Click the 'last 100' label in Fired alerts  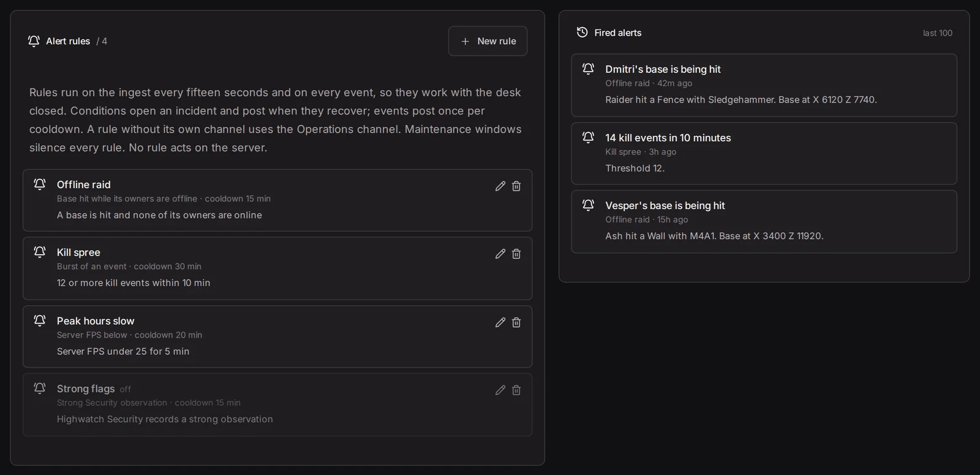point(938,33)
